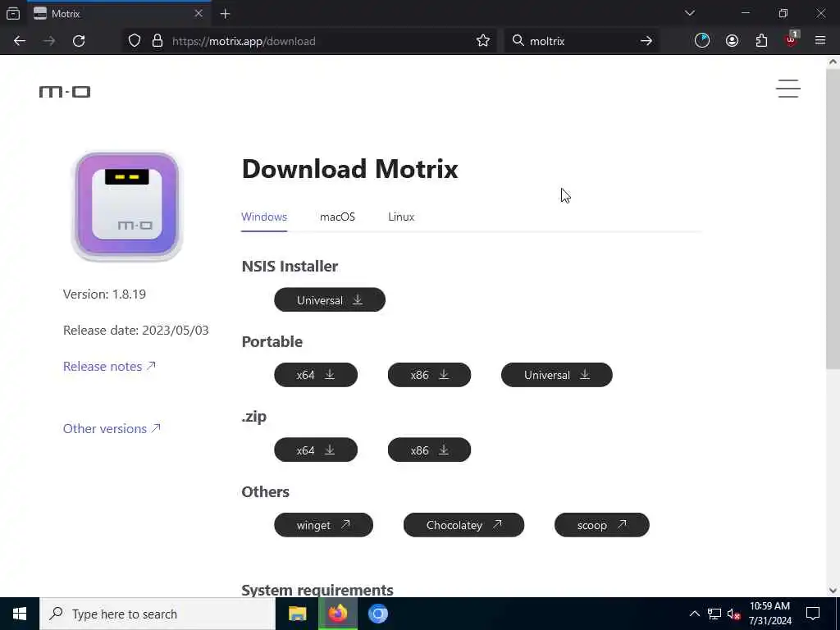Open Firefox application menu

pos(820,41)
